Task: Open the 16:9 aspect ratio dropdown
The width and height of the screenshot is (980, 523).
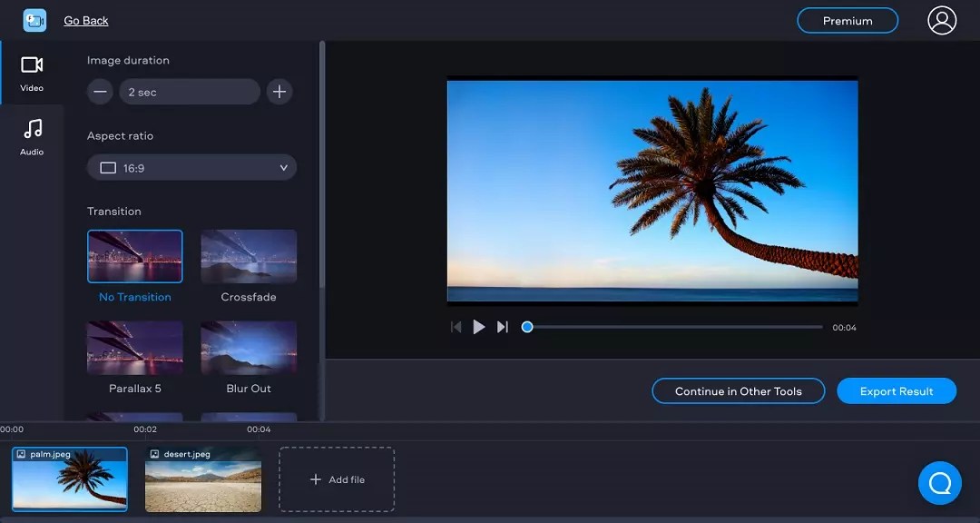Action: click(191, 167)
